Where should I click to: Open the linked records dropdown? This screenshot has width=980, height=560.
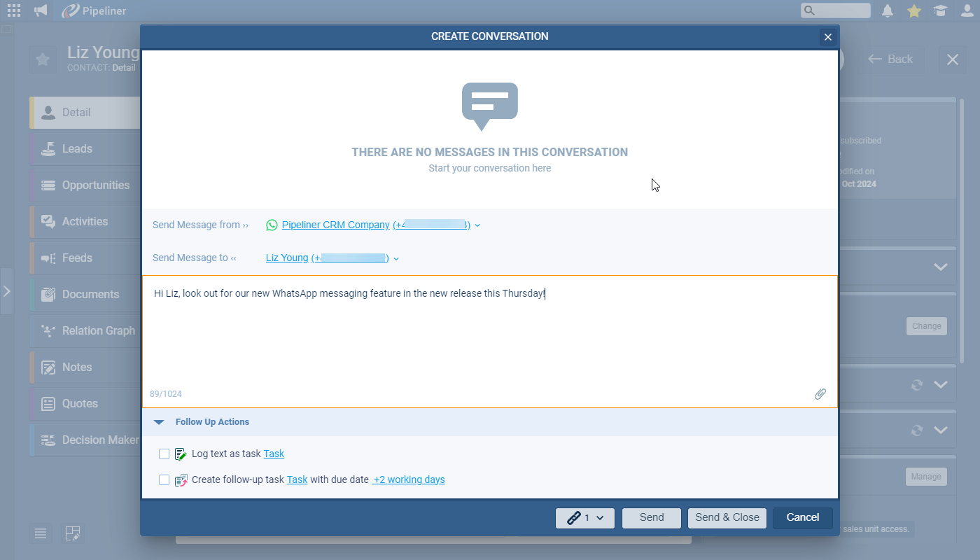[x=584, y=518]
